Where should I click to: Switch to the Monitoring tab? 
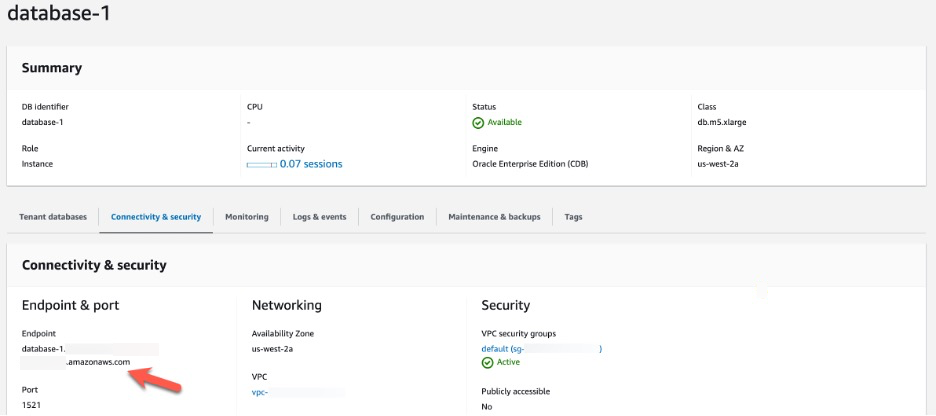(x=246, y=217)
